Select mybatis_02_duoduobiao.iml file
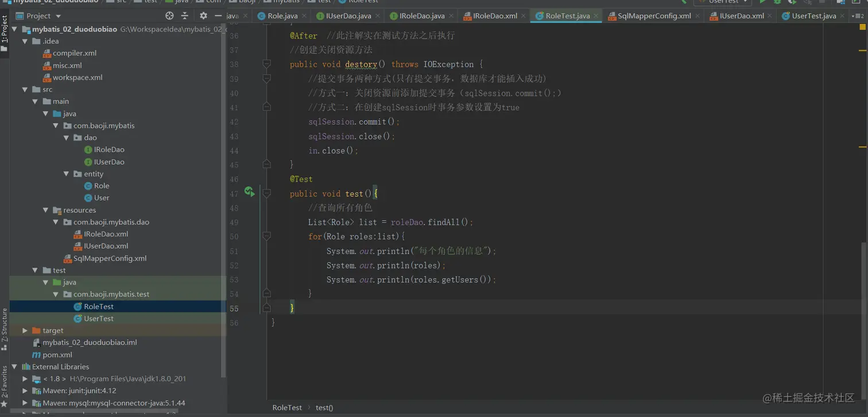 click(84, 342)
